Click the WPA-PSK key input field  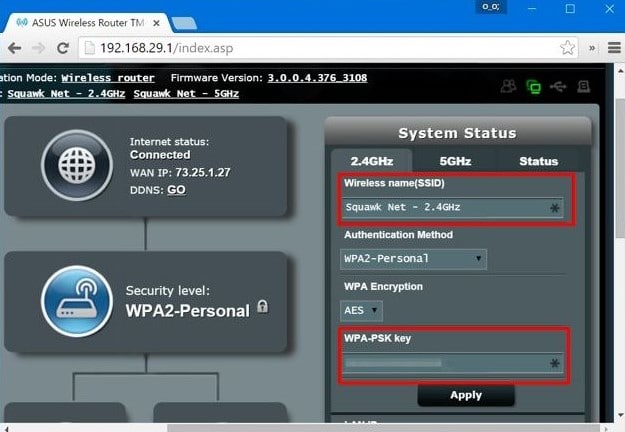[x=453, y=363]
